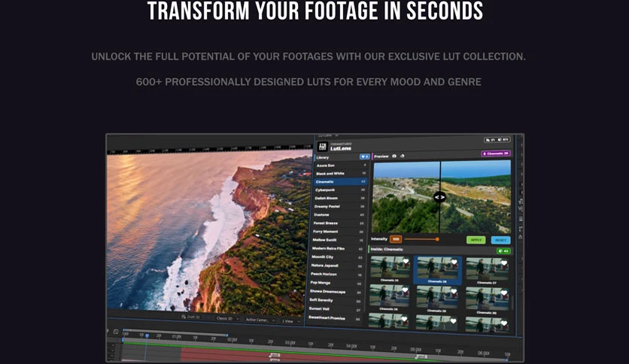
Task: Favorite the Cinematic 25 thumbnail heart
Action: point(406,262)
